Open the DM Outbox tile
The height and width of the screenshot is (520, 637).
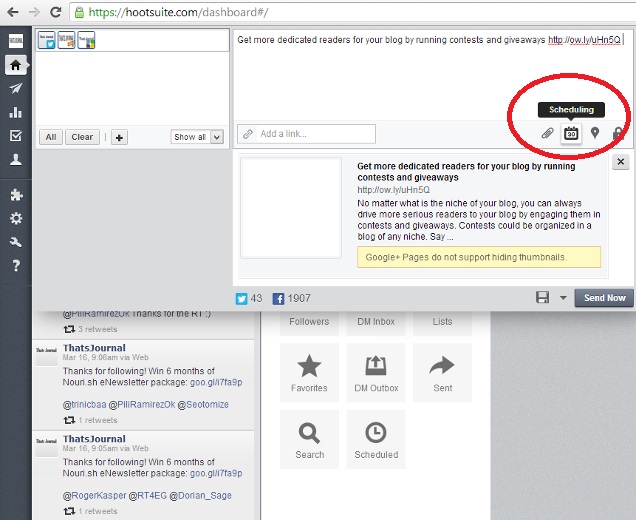point(376,373)
